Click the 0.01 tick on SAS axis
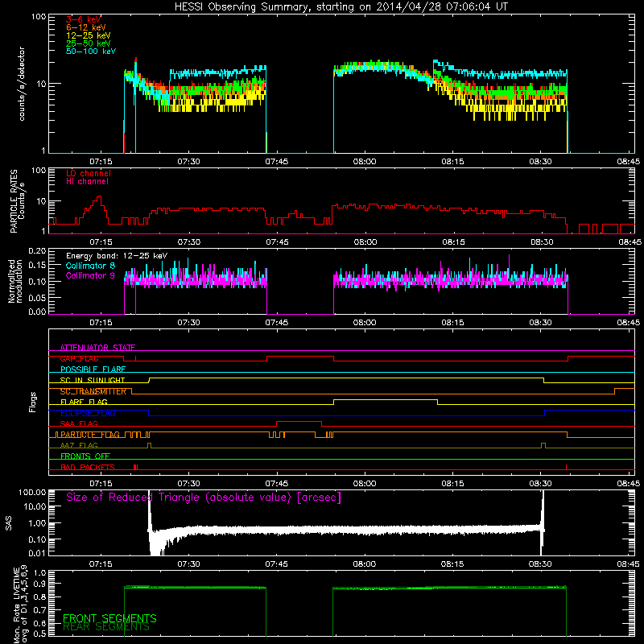Viewport: 644px width, 644px height. coord(38,553)
